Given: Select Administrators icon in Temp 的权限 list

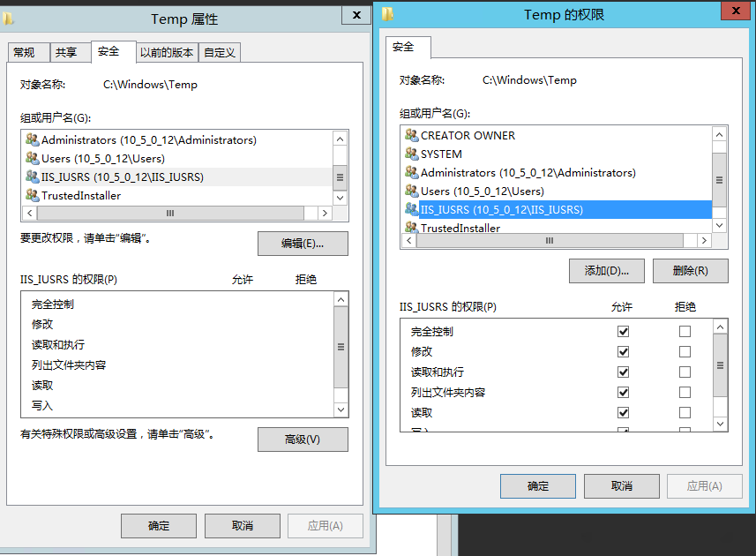Looking at the screenshot, I should click(x=411, y=173).
